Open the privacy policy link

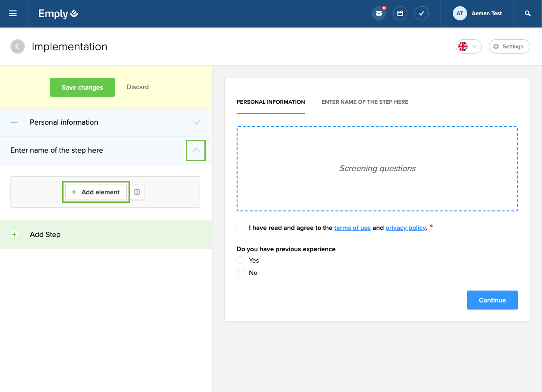click(405, 228)
